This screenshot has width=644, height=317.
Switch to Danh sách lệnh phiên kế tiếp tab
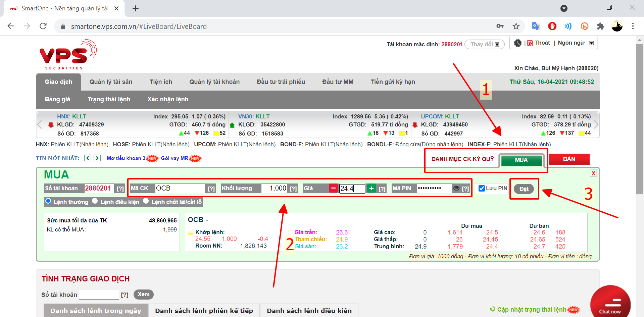pos(204,311)
